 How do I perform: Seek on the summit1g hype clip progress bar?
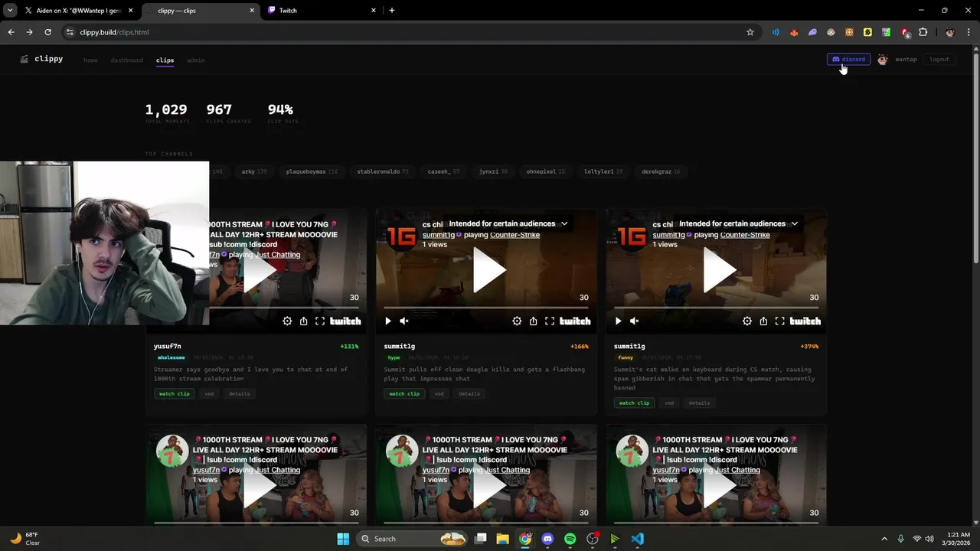pos(486,308)
